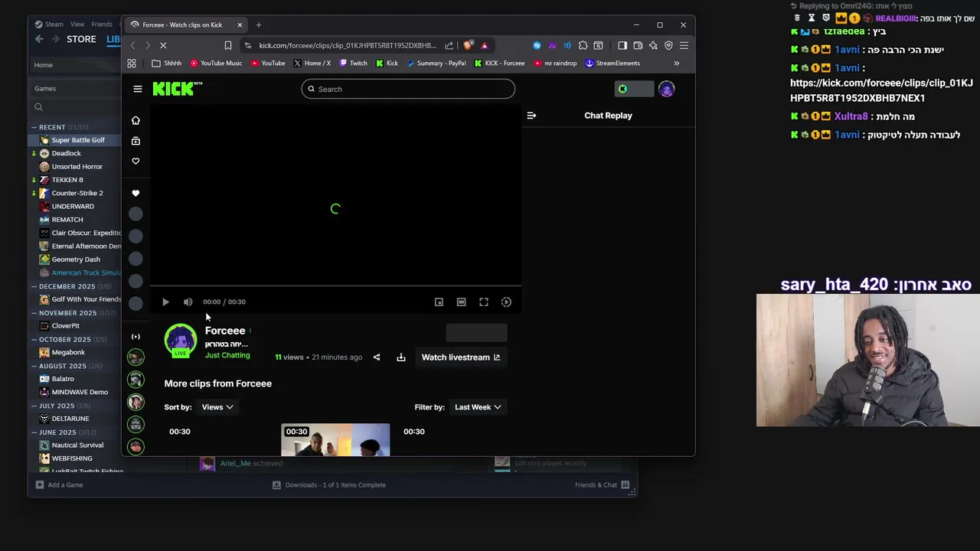The width and height of the screenshot is (980, 551).
Task: Show more bookmarks chevron
Action: (676, 64)
